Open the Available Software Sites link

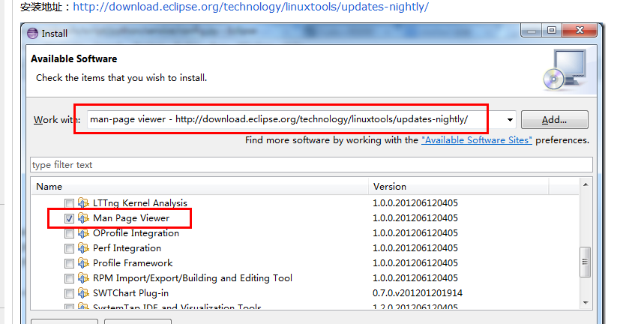coord(476,140)
